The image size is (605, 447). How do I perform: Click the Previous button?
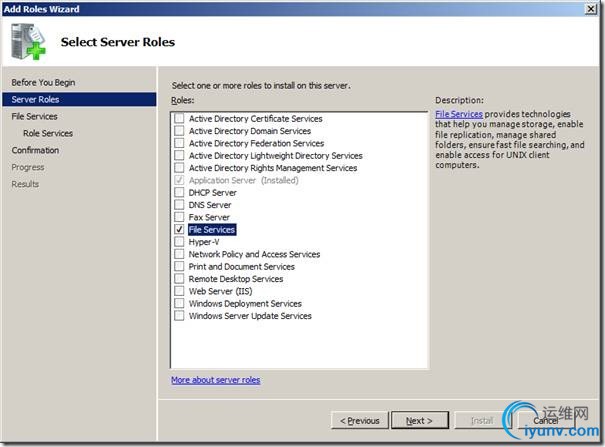tap(360, 420)
